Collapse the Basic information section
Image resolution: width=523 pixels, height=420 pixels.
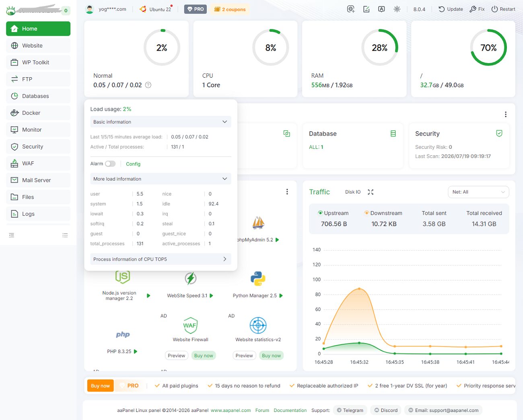(x=161, y=122)
